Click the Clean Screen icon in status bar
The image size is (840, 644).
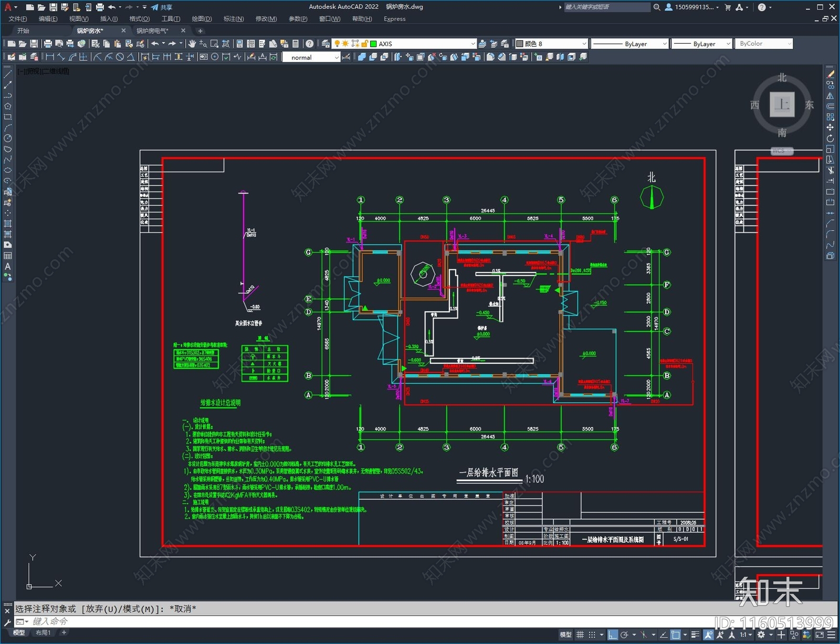820,635
